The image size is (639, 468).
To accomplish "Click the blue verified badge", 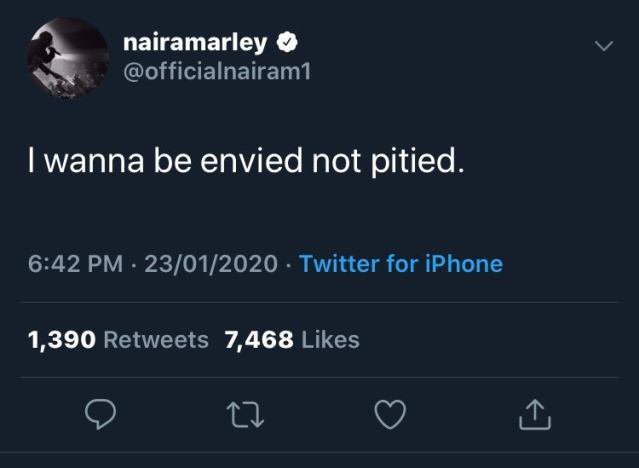I will (285, 44).
